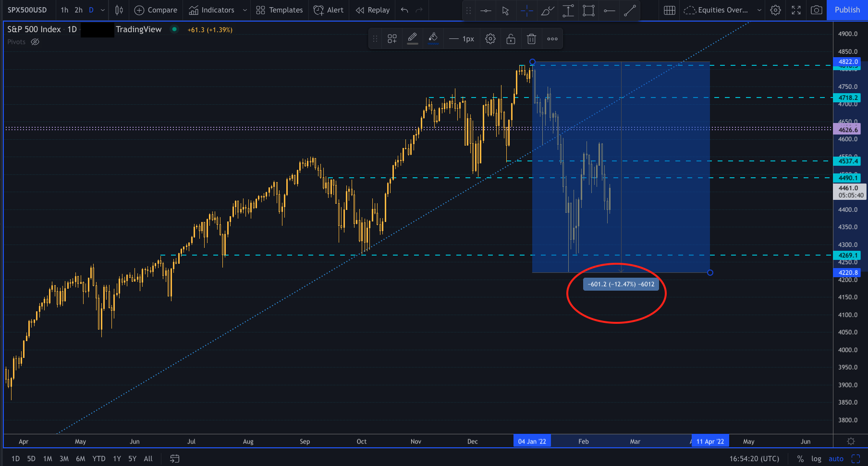868x466 pixels.
Task: Grab the drawing toolbar drag handle
Action: coord(375,39)
